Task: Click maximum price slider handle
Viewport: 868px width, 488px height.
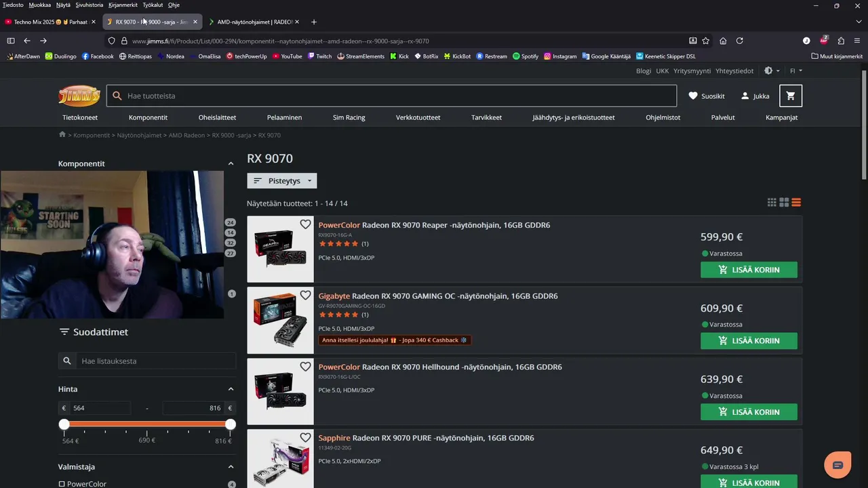Action: point(231,424)
